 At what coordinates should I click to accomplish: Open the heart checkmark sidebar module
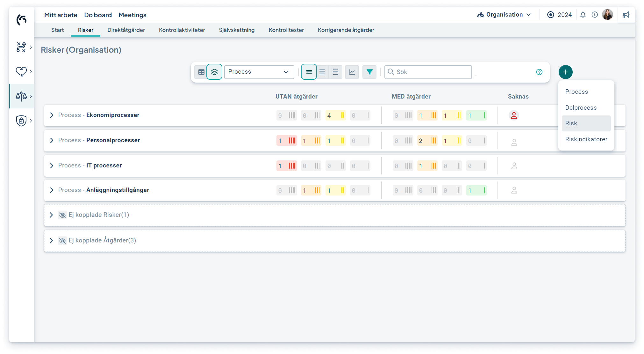pyautogui.click(x=21, y=71)
